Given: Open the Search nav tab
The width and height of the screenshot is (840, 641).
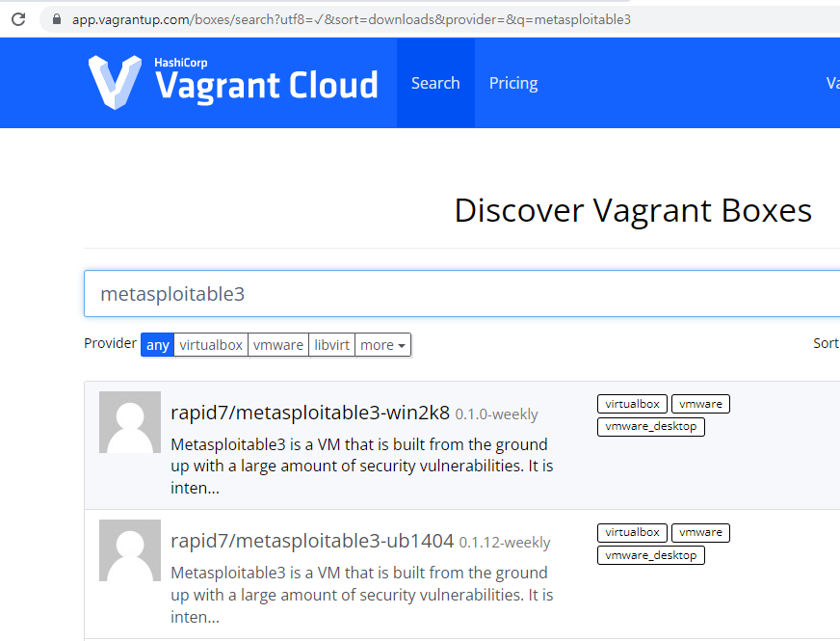Looking at the screenshot, I should point(435,83).
